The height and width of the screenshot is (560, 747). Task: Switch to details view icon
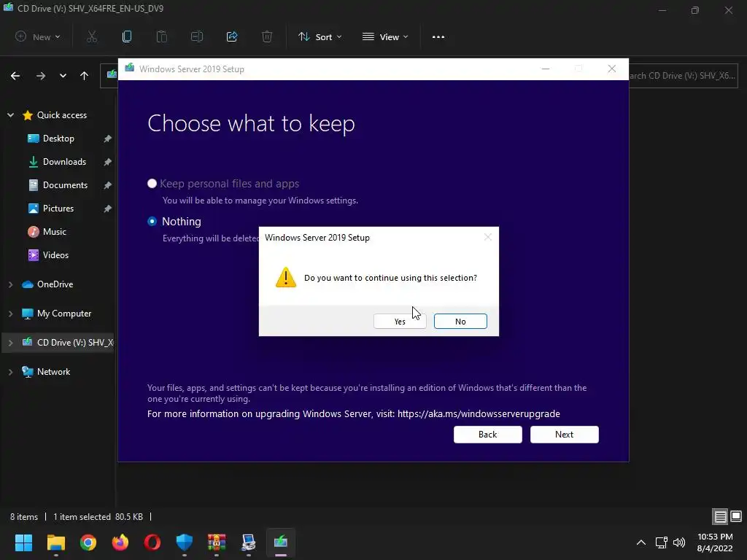click(x=720, y=517)
